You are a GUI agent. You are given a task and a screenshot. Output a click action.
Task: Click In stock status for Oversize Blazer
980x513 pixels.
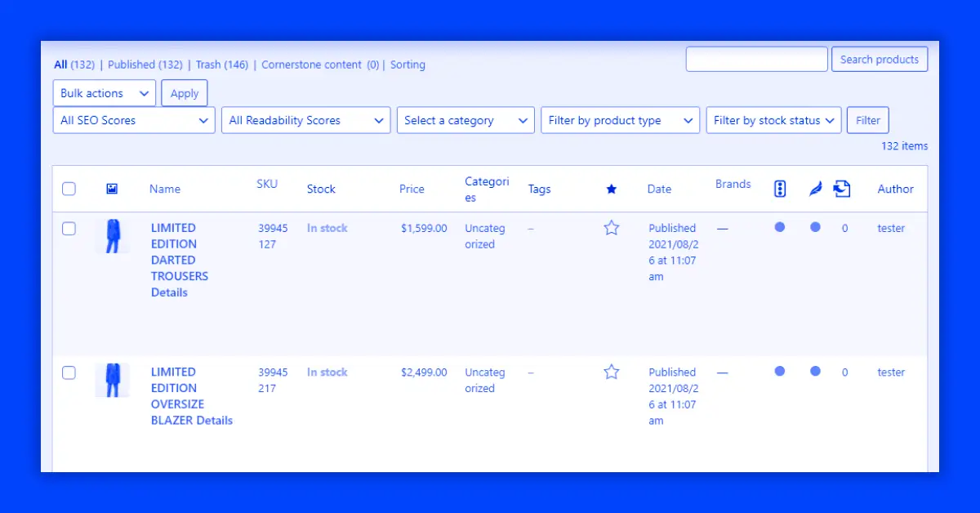[x=327, y=372]
